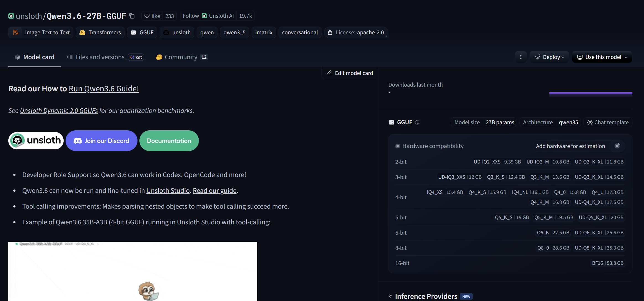Open the Unsloth Studio screenshot image

coord(133,271)
